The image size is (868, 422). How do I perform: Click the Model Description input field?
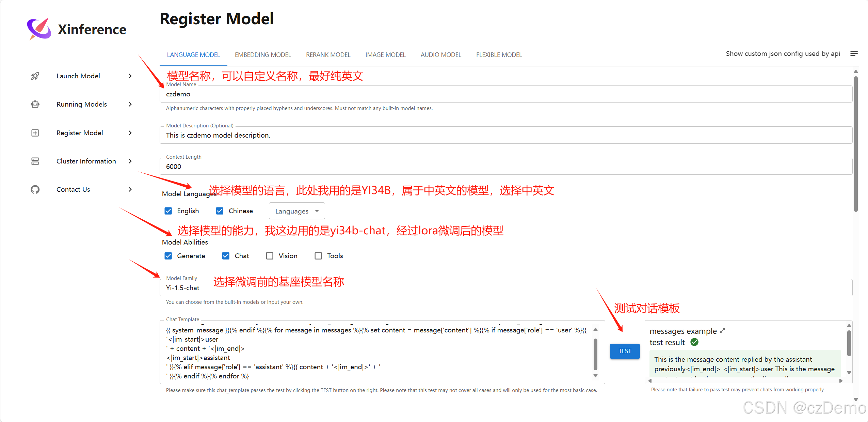pos(506,135)
